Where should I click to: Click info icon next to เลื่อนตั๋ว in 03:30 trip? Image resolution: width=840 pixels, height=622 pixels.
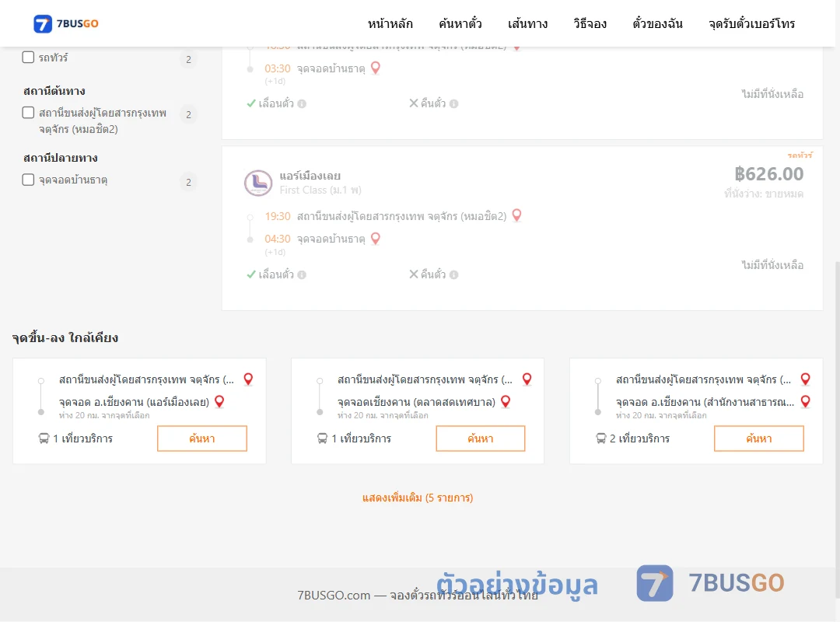point(302,104)
